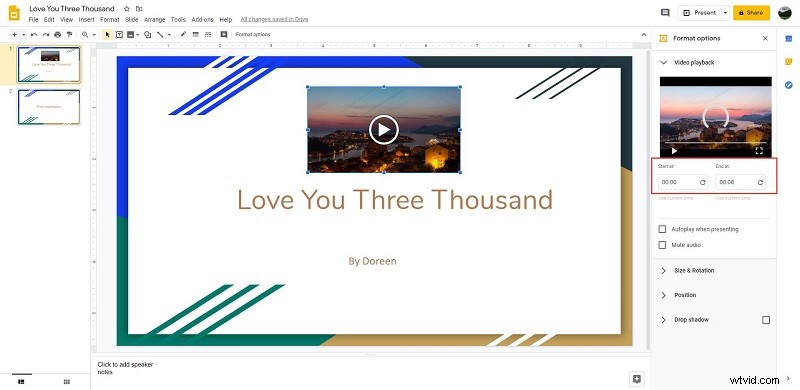The image size is (800, 390).
Task: Open the new slide layout dropdown arrow
Action: tap(23, 35)
